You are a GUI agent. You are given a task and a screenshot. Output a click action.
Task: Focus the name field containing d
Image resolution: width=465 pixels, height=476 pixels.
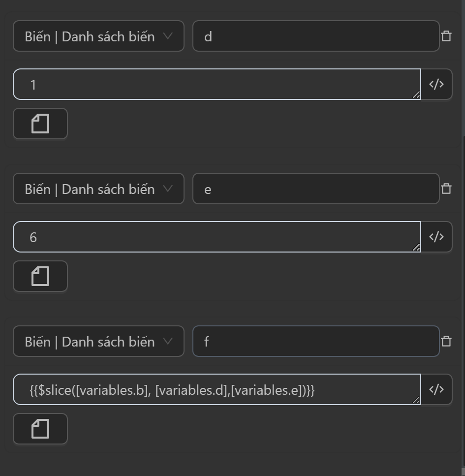pos(316,36)
